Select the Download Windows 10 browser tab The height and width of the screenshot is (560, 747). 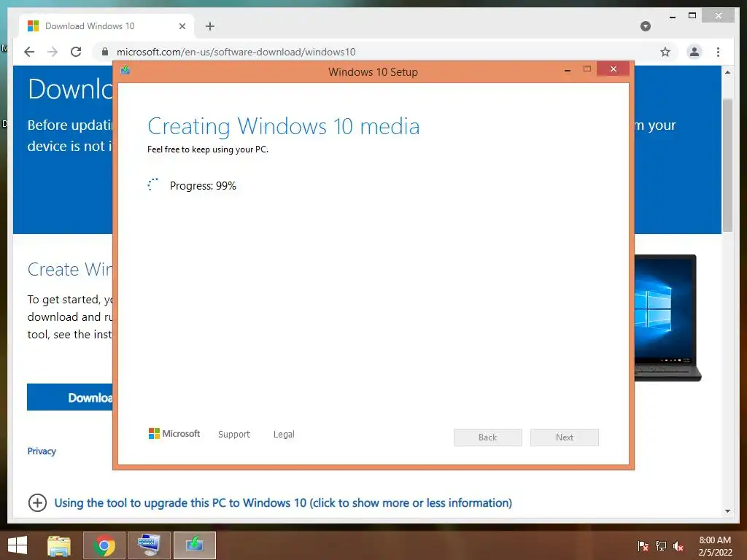click(107, 26)
